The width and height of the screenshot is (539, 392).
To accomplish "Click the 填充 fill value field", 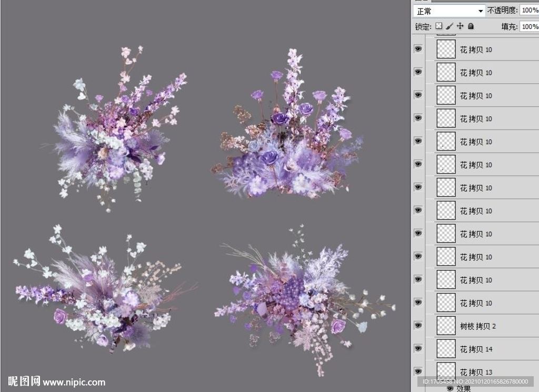I will (528, 26).
